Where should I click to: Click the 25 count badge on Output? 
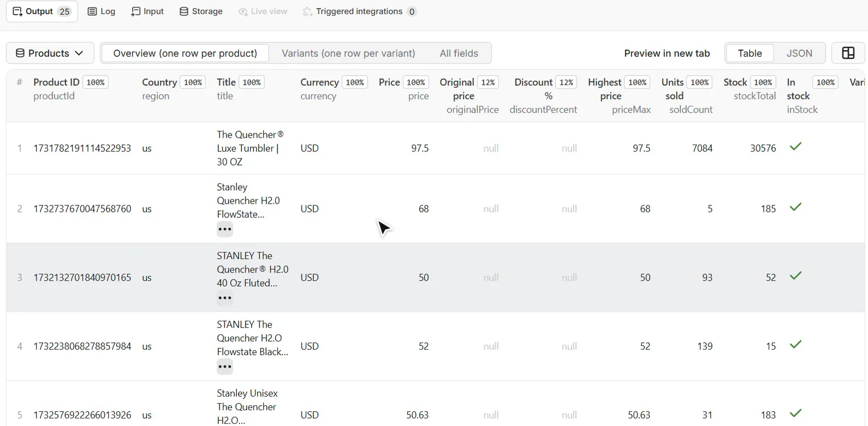point(64,11)
